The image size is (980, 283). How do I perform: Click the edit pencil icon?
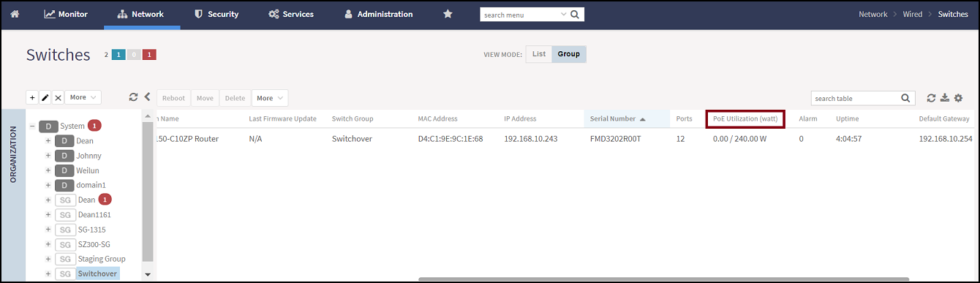point(45,97)
